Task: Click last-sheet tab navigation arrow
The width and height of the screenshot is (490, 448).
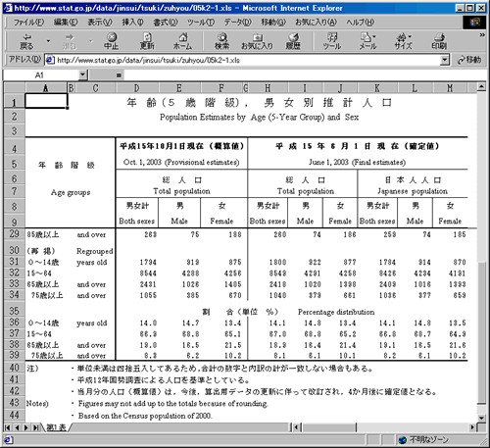Action: coord(35,427)
